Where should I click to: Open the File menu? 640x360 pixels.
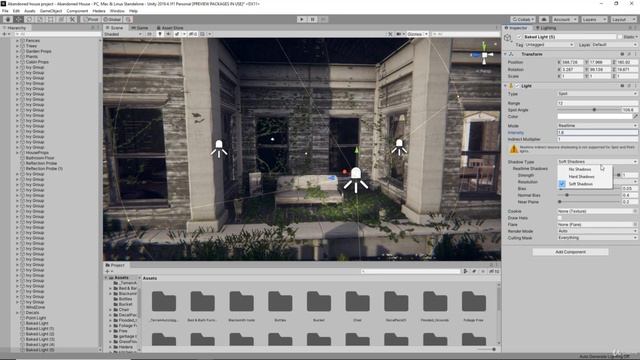click(x=5, y=11)
